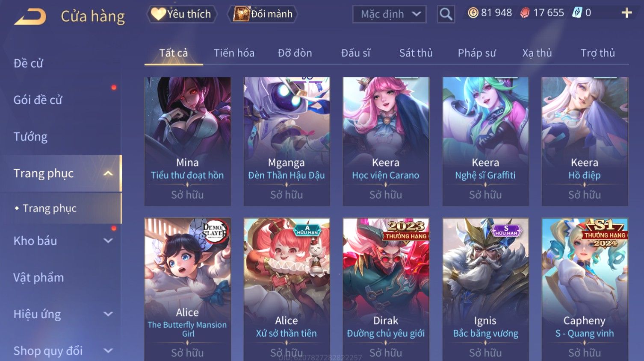
Task: Tap the plus icon to add currency
Action: 626,13
